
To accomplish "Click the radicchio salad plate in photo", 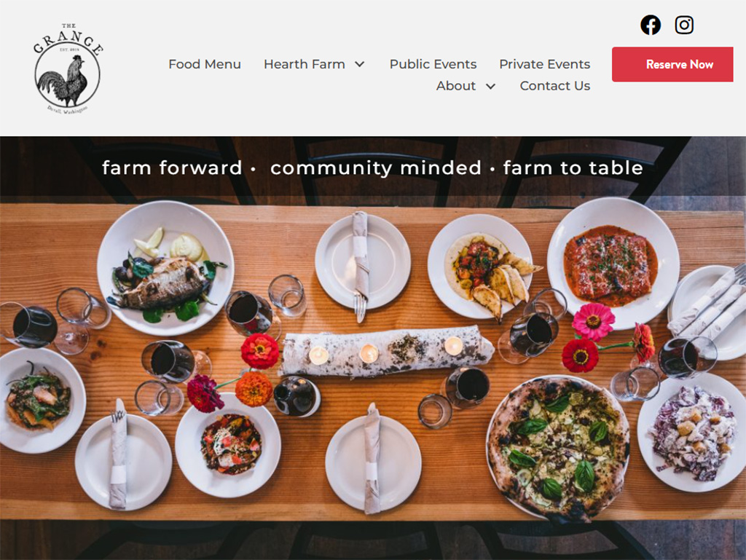I will tap(691, 432).
